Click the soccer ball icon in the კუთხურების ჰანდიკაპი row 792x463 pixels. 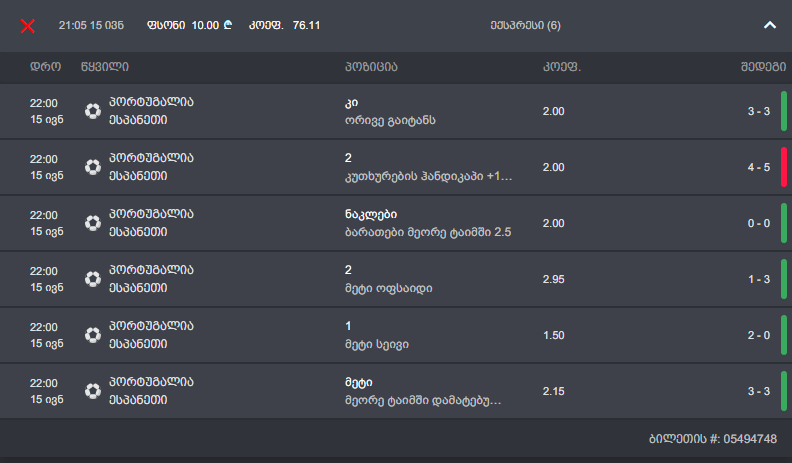point(93,167)
